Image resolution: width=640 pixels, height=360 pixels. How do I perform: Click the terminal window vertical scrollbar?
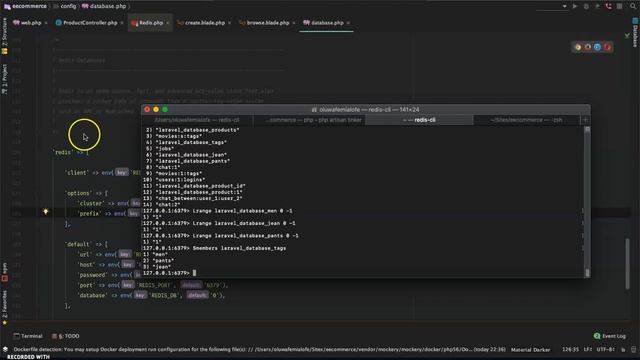(587, 202)
